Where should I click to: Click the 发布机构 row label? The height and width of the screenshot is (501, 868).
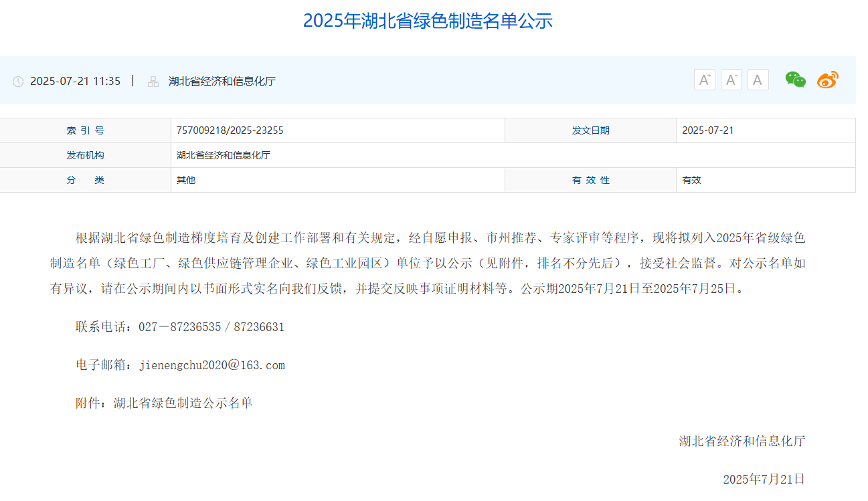point(86,155)
